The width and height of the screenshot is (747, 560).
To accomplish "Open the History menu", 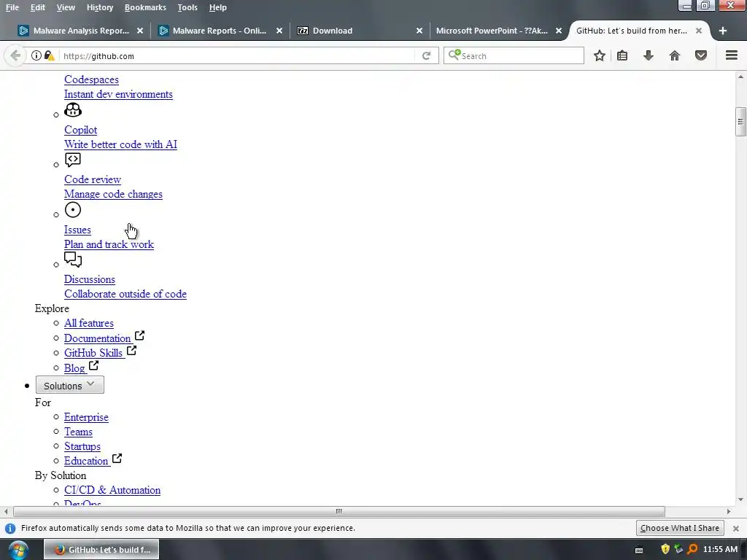I will pos(100,7).
